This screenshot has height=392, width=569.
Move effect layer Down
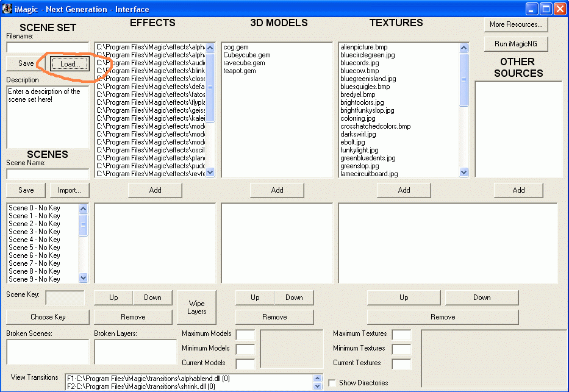pos(153,298)
